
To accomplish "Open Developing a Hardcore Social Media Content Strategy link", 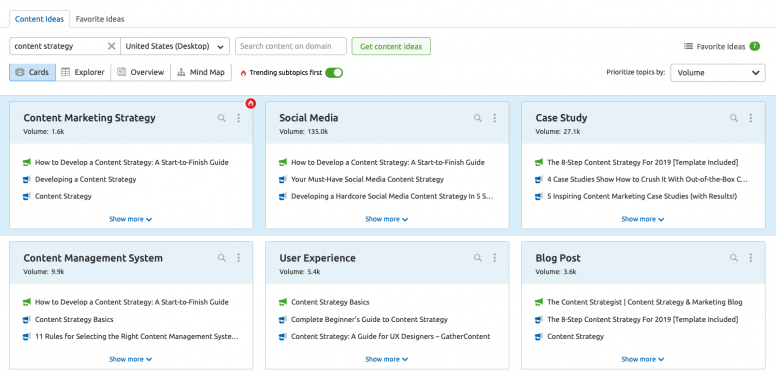I will [392, 196].
